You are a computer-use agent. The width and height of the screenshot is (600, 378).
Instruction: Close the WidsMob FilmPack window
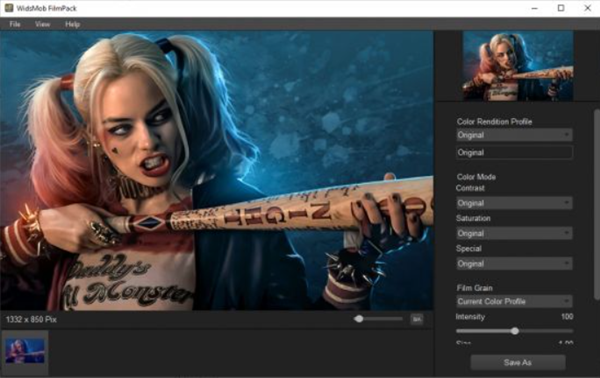[587, 8]
